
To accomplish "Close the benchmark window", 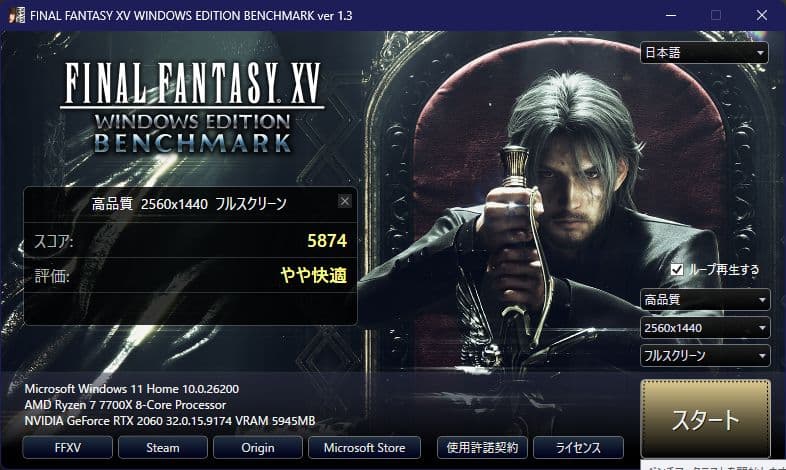I will (762, 16).
